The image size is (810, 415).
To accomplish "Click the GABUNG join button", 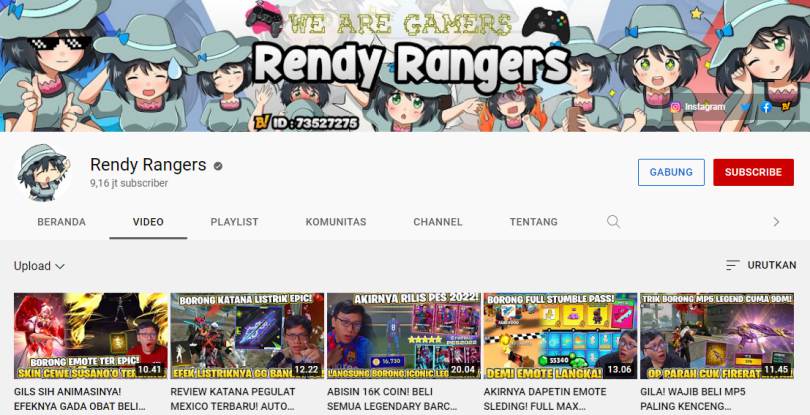I will click(x=671, y=172).
